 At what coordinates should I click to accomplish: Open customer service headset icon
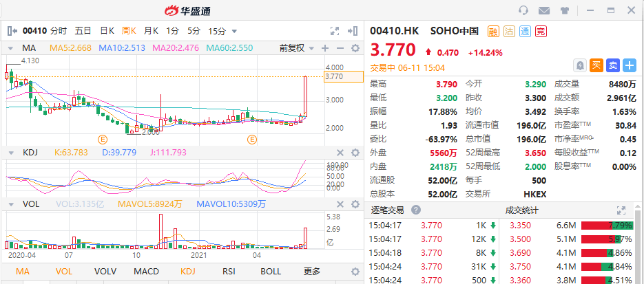pyautogui.click(x=523, y=10)
